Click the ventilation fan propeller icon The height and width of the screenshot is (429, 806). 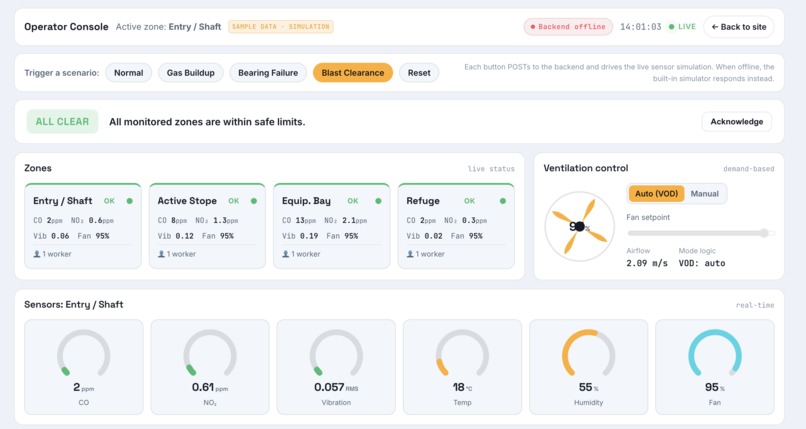pos(580,227)
